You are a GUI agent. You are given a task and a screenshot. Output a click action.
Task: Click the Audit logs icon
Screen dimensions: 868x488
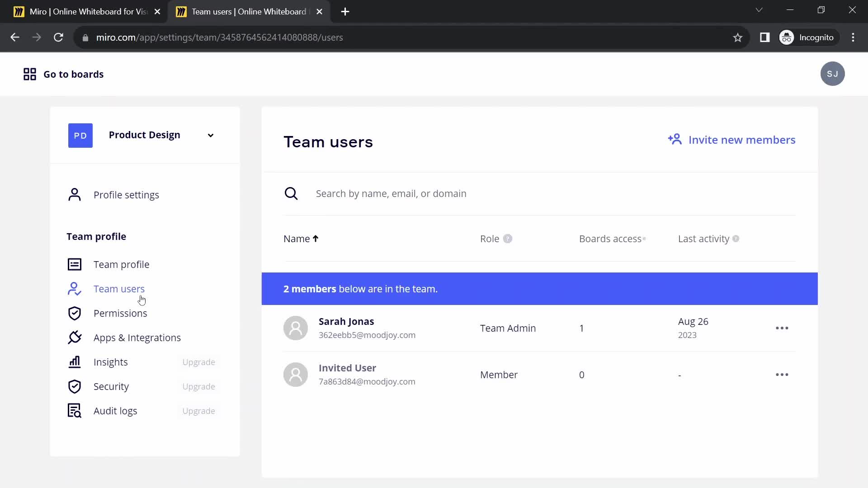75,411
